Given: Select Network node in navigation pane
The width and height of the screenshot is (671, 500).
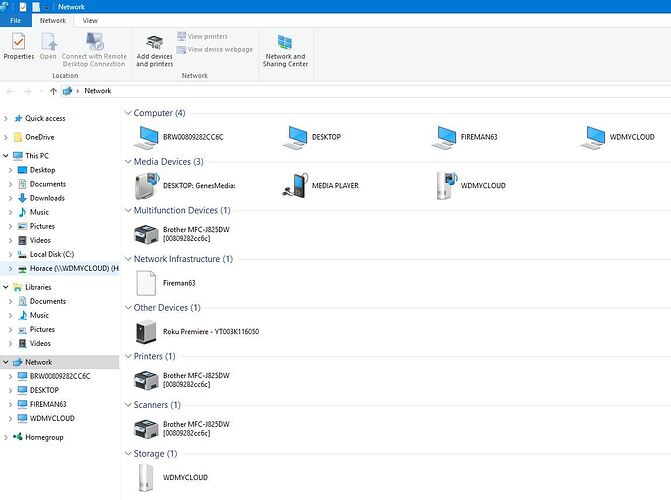Looking at the screenshot, I should pyautogui.click(x=38, y=362).
